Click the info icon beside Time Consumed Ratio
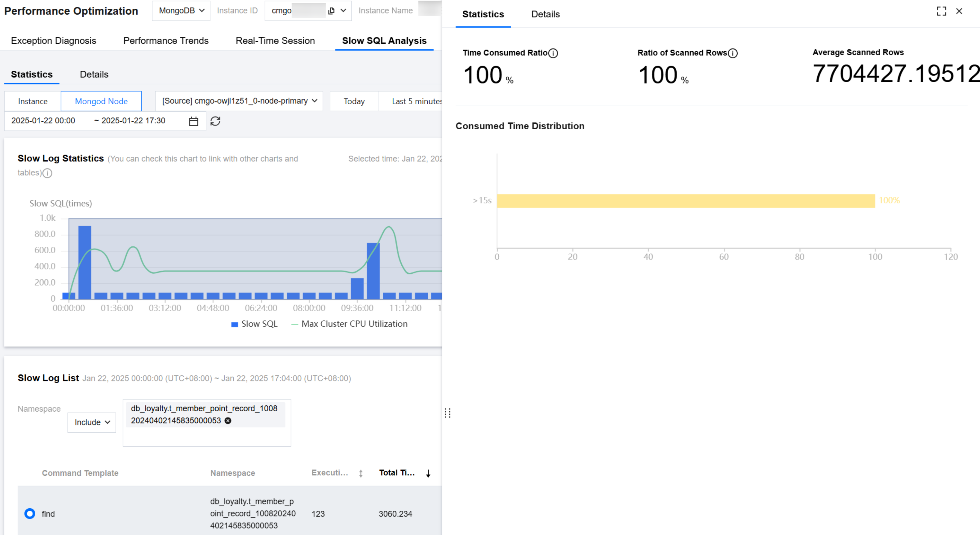 pos(553,53)
